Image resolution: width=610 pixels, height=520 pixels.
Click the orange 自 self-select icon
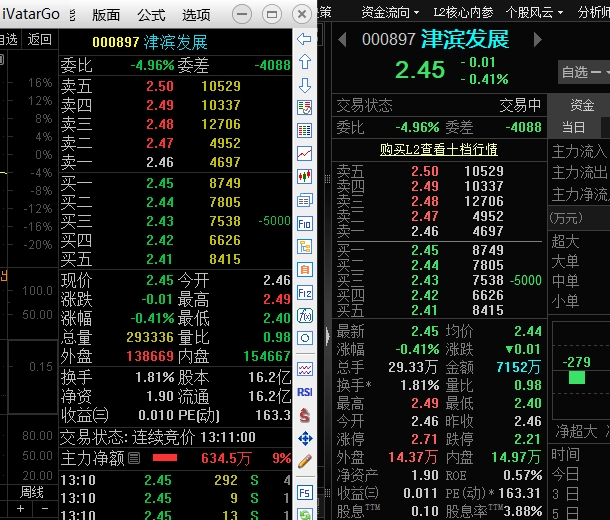click(304, 270)
